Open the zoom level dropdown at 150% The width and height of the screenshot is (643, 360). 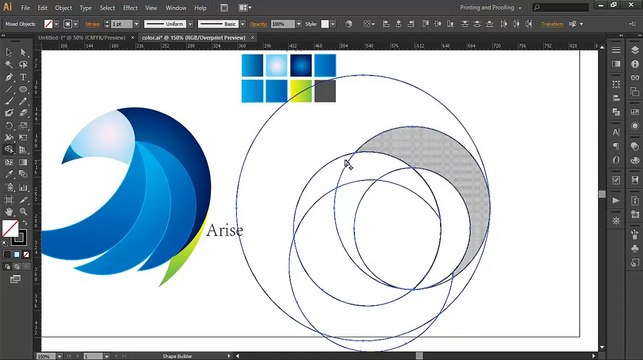(59, 356)
